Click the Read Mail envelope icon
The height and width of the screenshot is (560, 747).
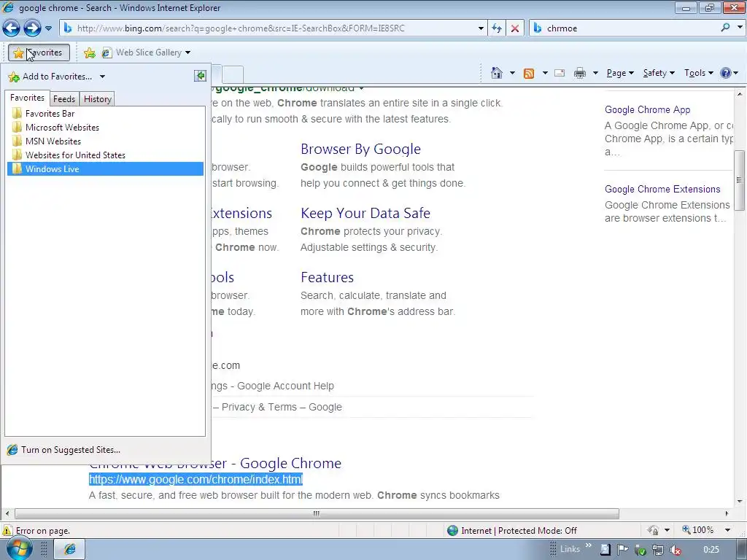point(560,73)
